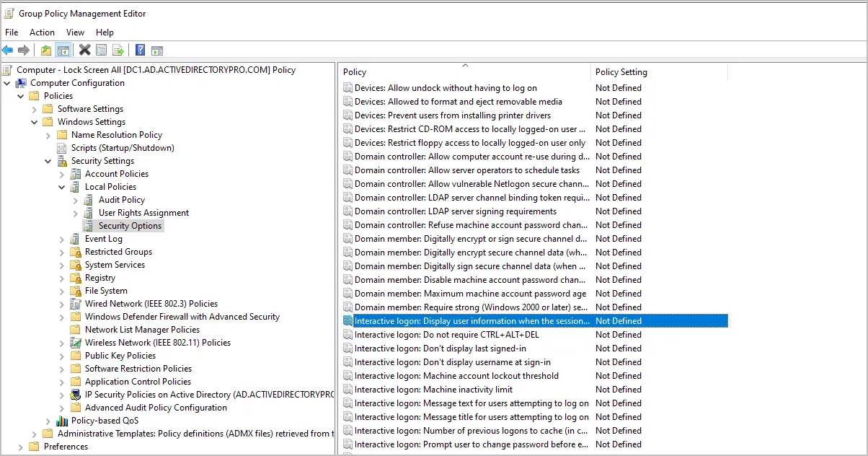Image resolution: width=868 pixels, height=456 pixels.
Task: Click the File System folder icon
Action: coord(76,291)
